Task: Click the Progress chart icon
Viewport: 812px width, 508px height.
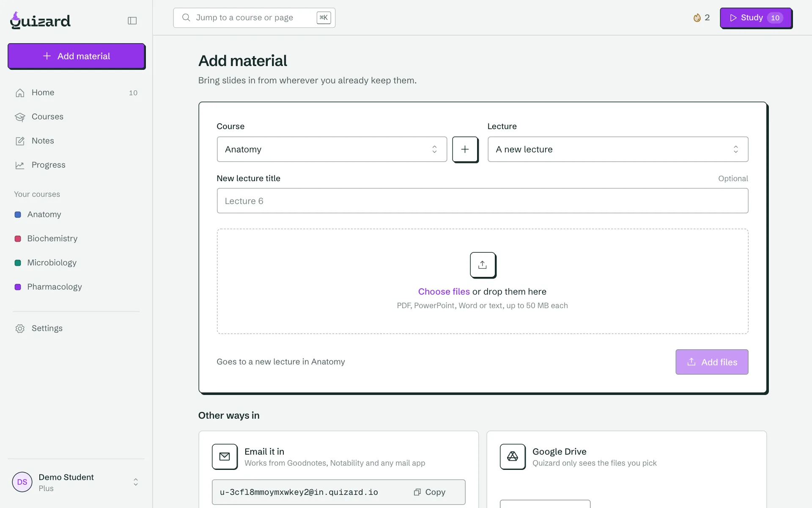Action: point(20,165)
